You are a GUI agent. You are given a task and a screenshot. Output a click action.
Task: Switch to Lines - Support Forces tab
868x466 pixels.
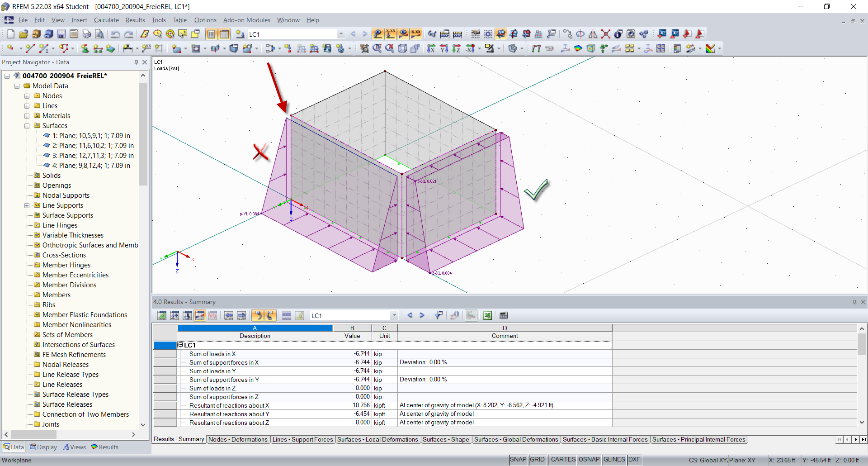(303, 439)
